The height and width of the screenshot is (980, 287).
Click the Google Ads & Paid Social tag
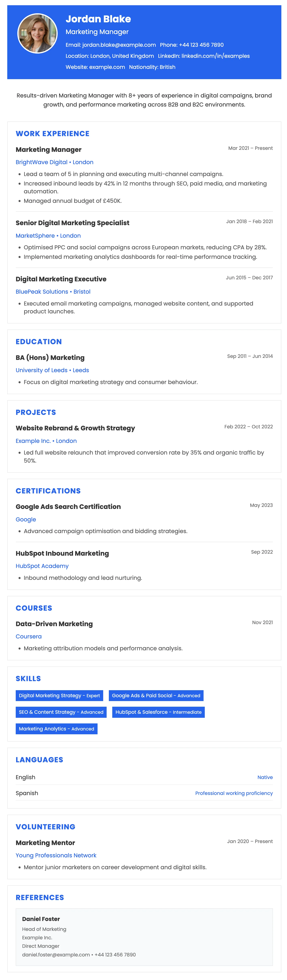click(156, 695)
